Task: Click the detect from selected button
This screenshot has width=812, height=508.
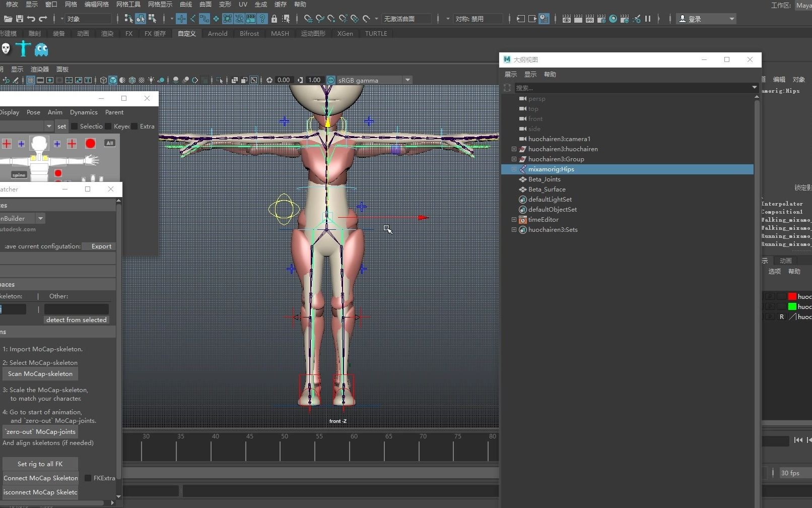Action: pyautogui.click(x=77, y=320)
